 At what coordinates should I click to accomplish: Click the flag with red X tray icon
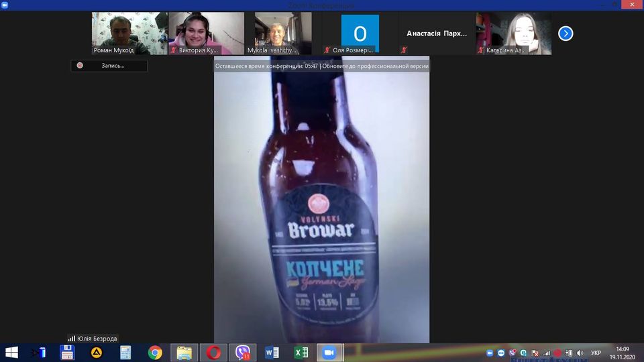(x=535, y=353)
